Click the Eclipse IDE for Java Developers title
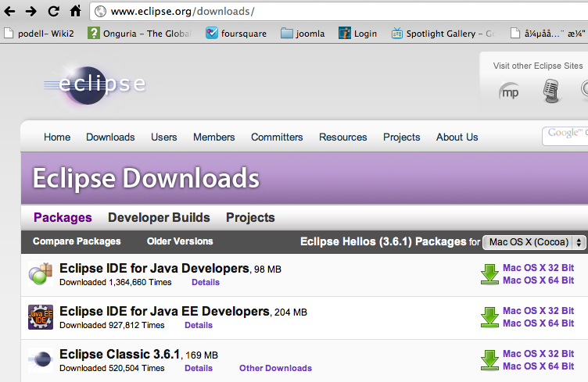This screenshot has height=382, width=588. [x=154, y=269]
